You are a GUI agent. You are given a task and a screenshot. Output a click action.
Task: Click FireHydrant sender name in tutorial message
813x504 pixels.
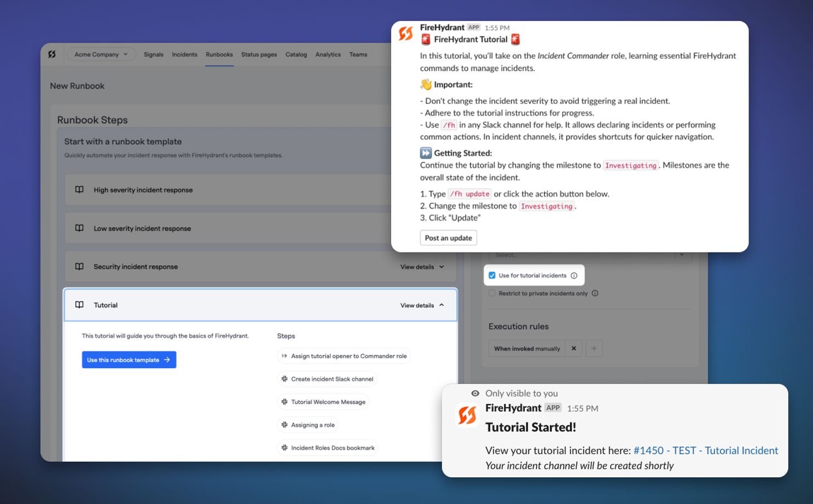tap(442, 27)
